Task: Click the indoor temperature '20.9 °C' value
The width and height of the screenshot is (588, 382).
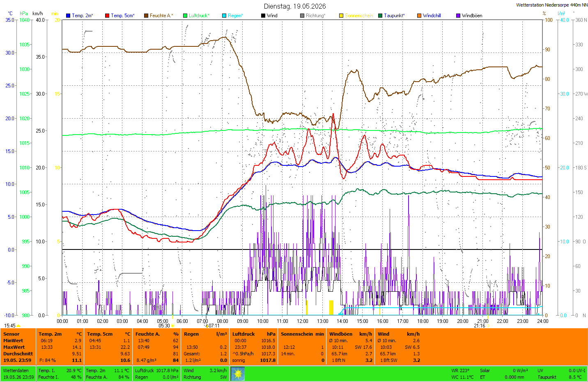Action: pos(74,371)
